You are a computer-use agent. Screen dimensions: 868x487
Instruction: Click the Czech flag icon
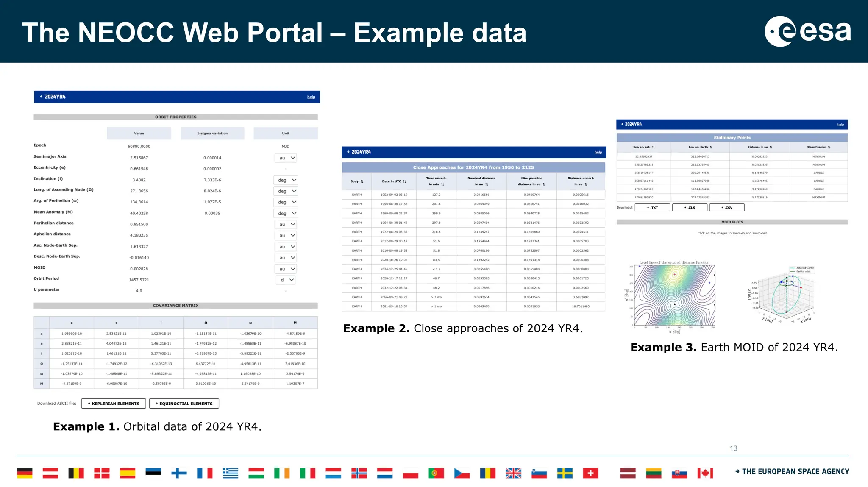[462, 473]
